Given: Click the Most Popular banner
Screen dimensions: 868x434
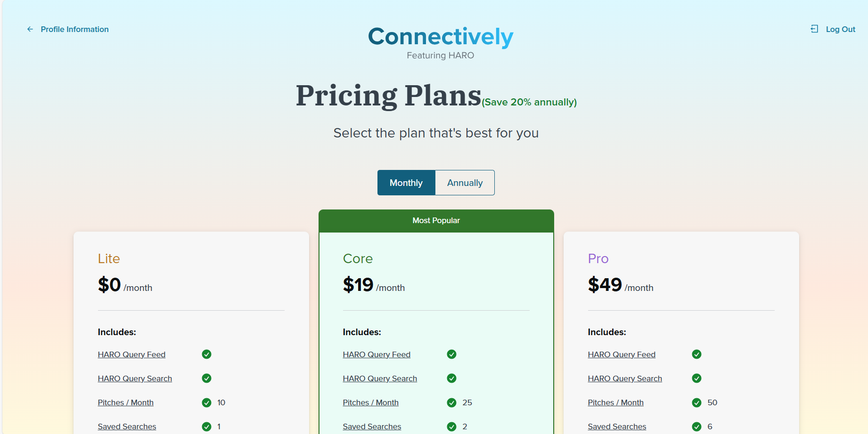Looking at the screenshot, I should coord(436,220).
